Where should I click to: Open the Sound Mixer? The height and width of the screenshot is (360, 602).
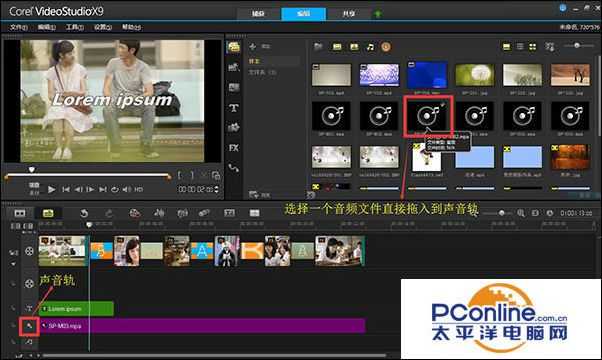pos(159,213)
